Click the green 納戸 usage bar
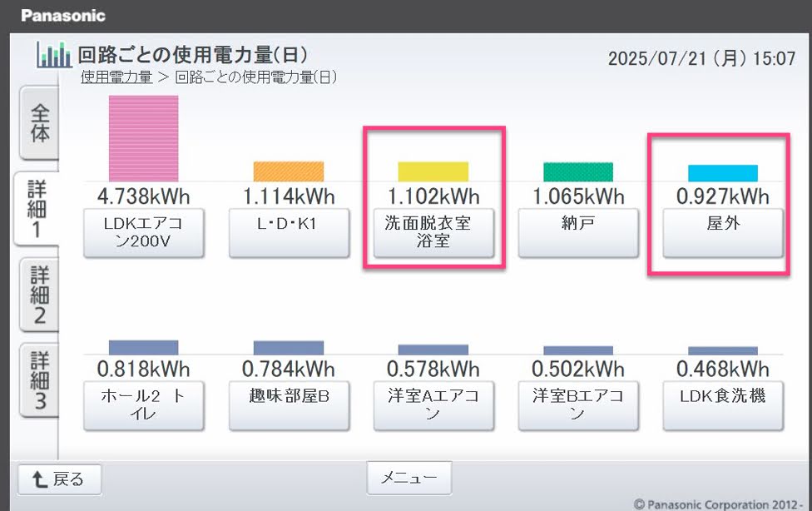812x511 pixels. pos(577,172)
